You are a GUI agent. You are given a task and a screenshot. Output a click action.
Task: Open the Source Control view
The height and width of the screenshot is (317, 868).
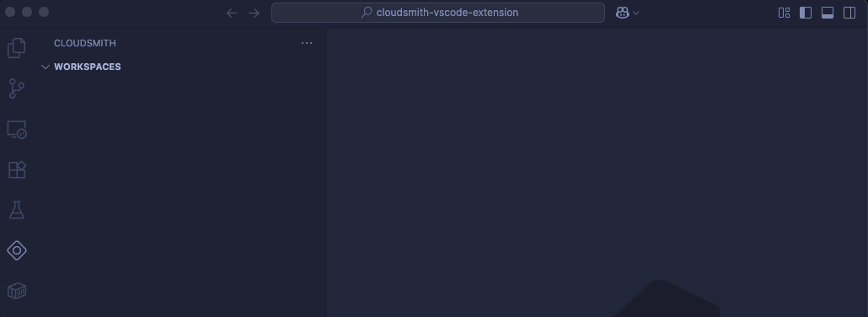pos(17,89)
